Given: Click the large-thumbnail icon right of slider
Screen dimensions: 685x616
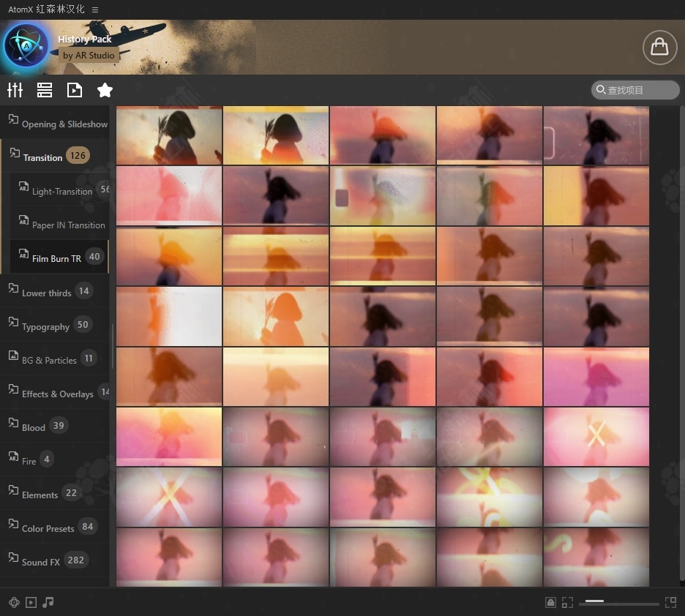Looking at the screenshot, I should click(x=670, y=603).
